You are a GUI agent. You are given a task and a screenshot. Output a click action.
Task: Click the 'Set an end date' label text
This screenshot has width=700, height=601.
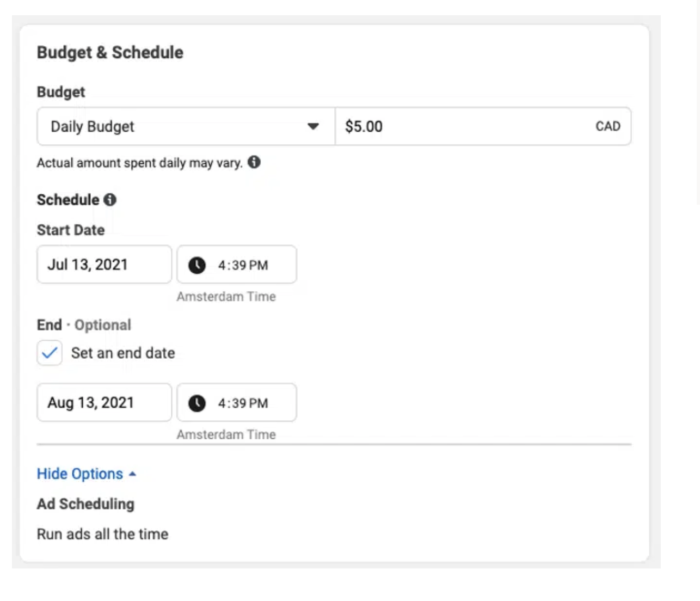(x=123, y=353)
